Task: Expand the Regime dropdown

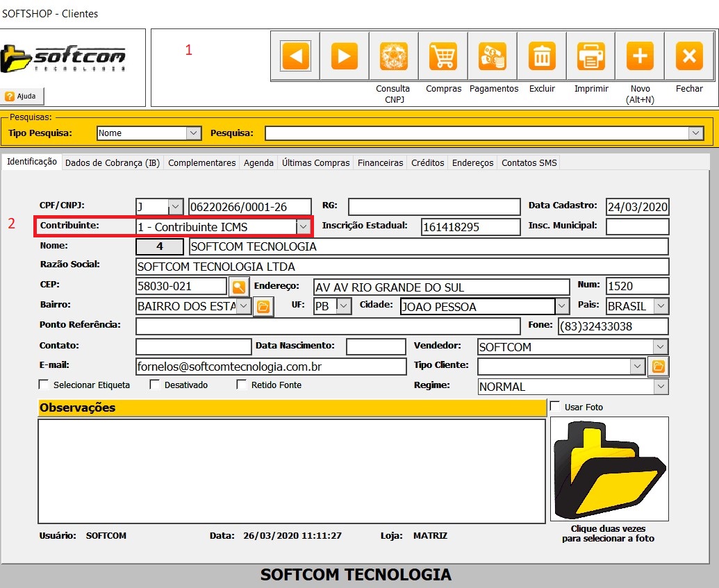Action: click(661, 387)
